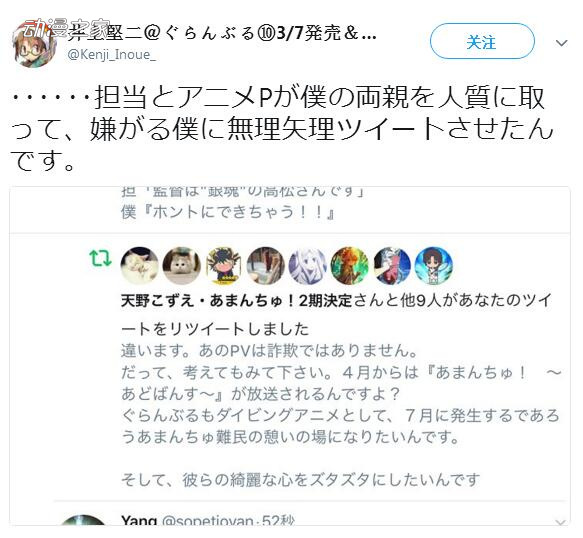Screen dimensions: 583x538
Task: Click the 关注 follow button
Action: coord(482,41)
